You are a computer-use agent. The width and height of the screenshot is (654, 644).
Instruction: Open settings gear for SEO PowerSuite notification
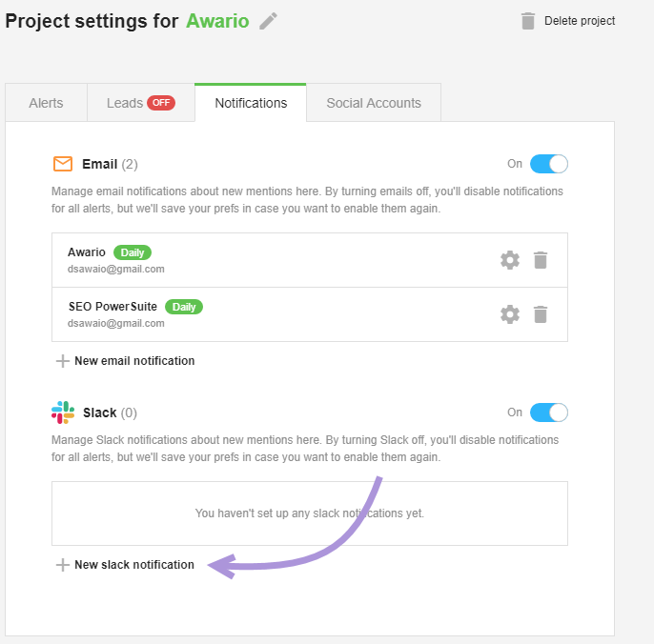[510, 314]
